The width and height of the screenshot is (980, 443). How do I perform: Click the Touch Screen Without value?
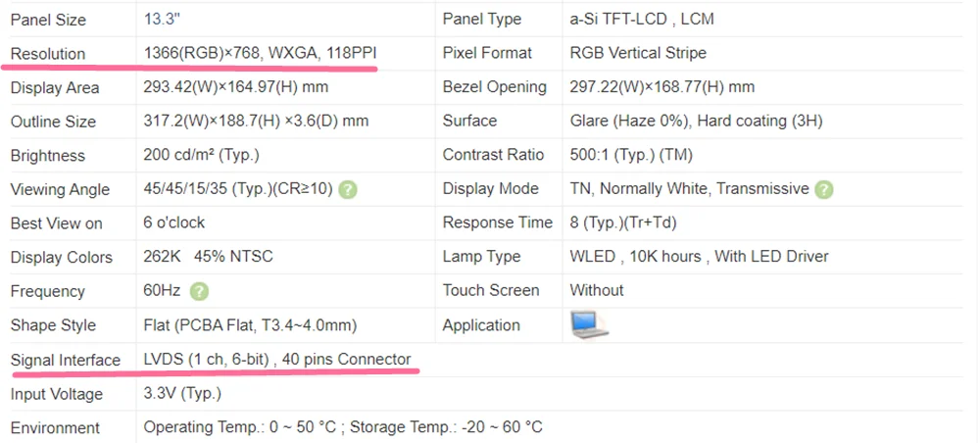tap(597, 290)
